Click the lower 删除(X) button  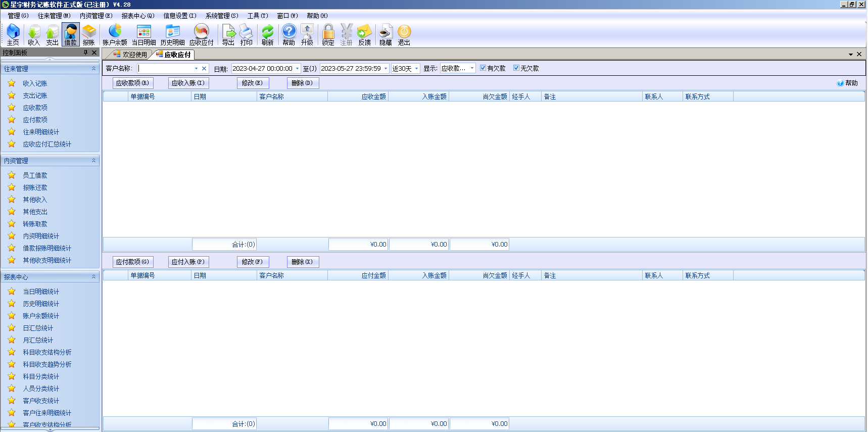click(x=303, y=262)
